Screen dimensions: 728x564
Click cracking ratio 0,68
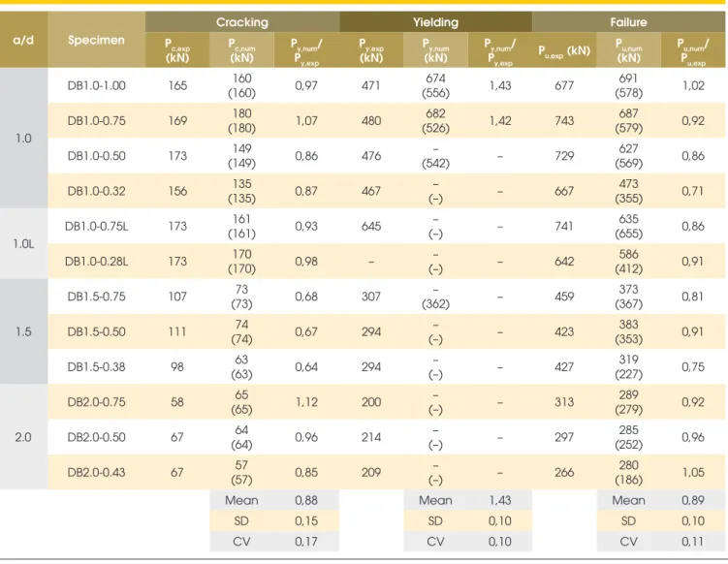point(306,297)
